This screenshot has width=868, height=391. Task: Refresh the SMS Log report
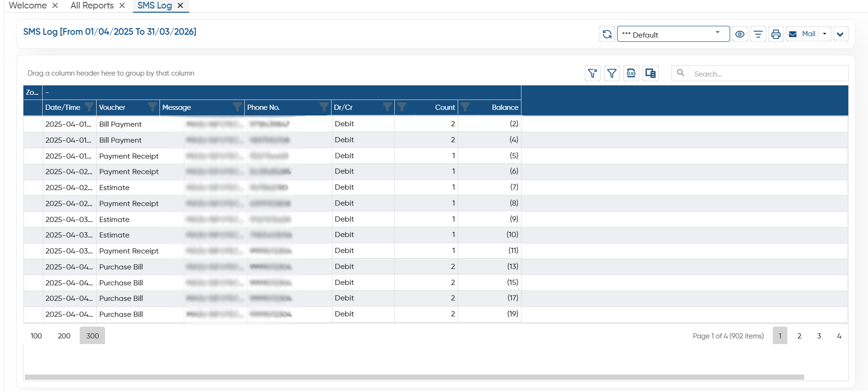[607, 34]
